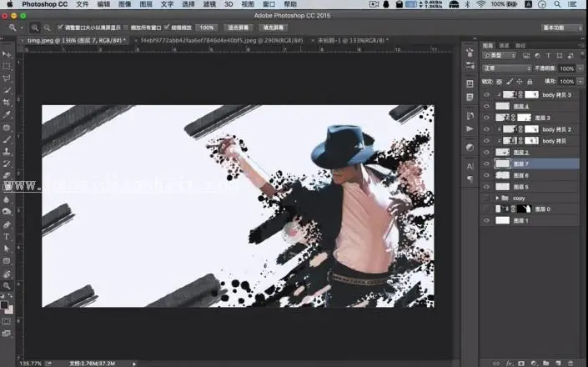
Task: Click zoom-out mode icon in options bar
Action: (x=47, y=28)
